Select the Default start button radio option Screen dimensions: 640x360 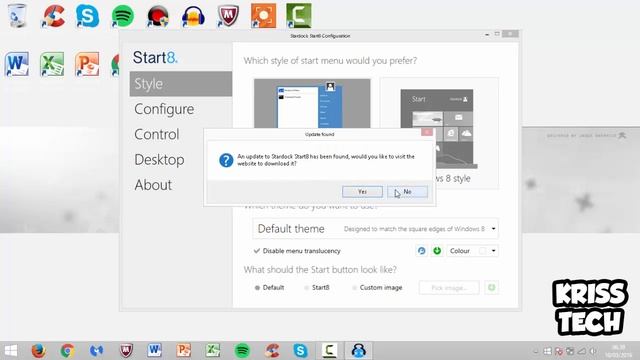pos(269,287)
